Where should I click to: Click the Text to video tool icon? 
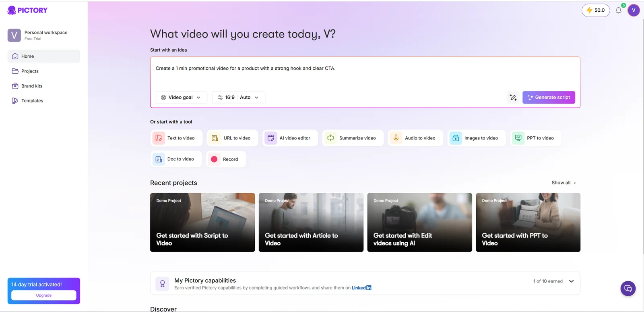point(159,138)
